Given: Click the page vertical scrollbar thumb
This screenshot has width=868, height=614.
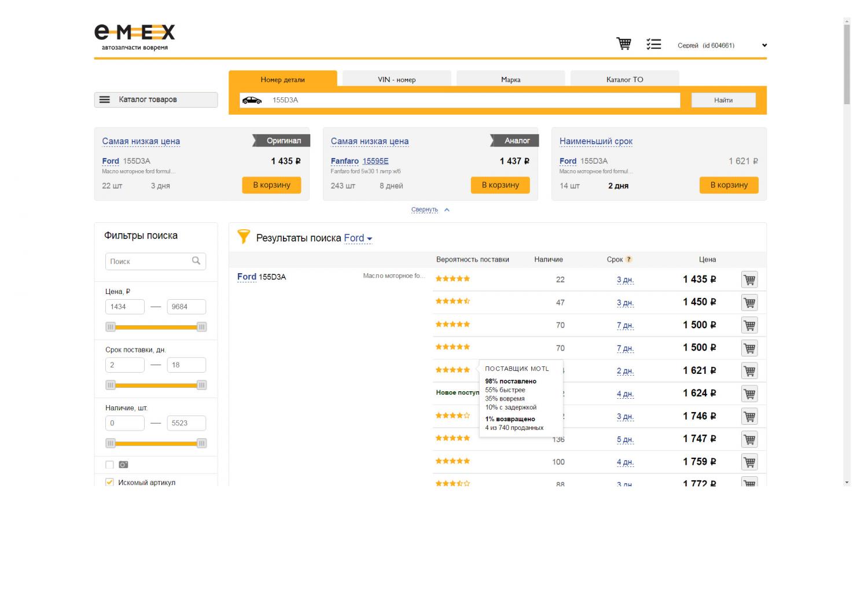Looking at the screenshot, I should tap(847, 64).
